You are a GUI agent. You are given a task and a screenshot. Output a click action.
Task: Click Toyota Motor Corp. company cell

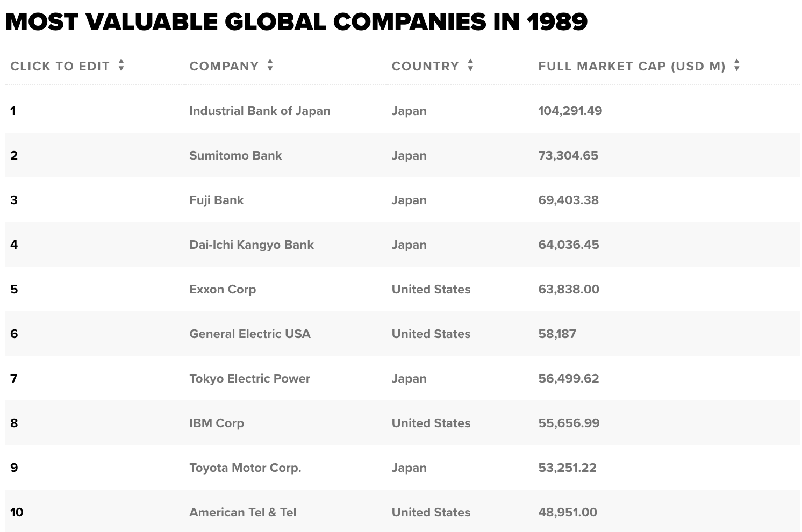pos(245,468)
